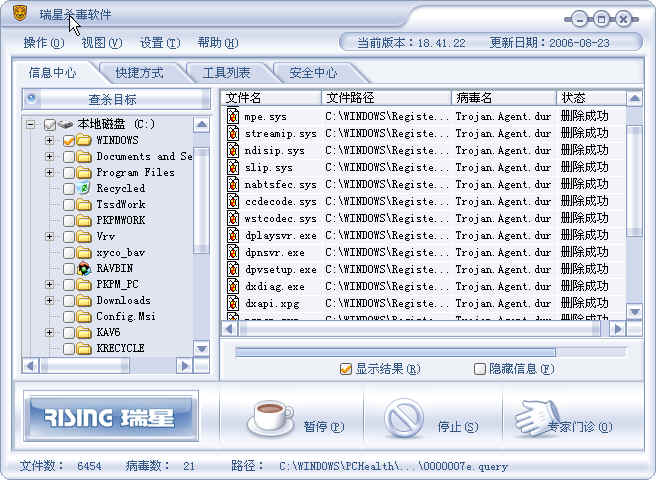Viewport: 656px width, 480px height.
Task: Select the 信息中心 tab
Action: click(53, 73)
